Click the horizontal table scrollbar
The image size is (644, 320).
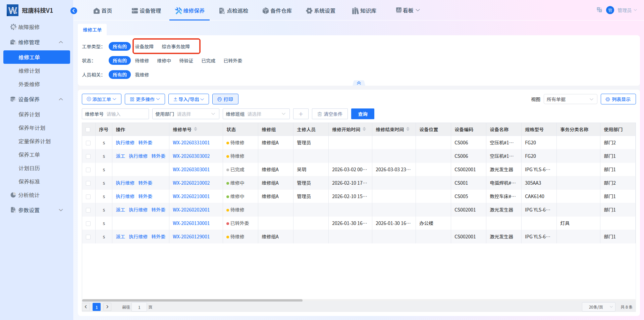[x=192, y=300]
